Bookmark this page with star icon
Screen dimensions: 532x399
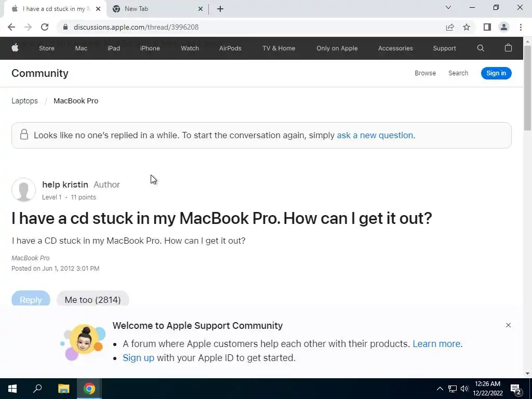point(467,27)
